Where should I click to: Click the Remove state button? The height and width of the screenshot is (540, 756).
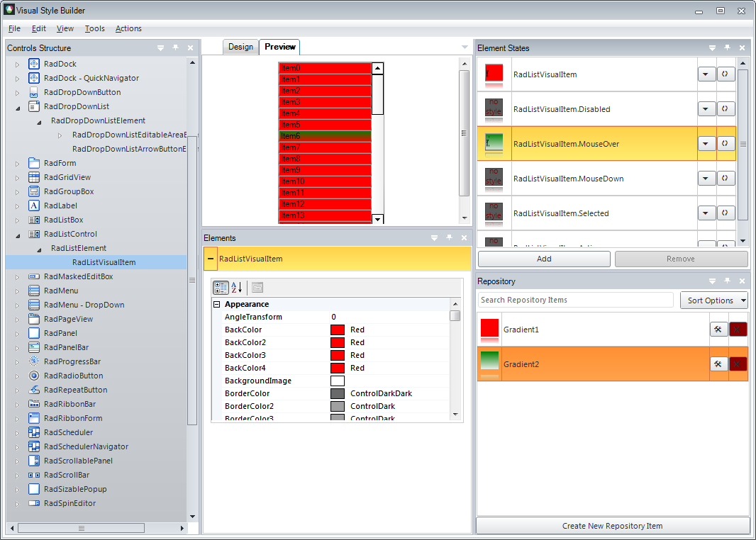681,259
